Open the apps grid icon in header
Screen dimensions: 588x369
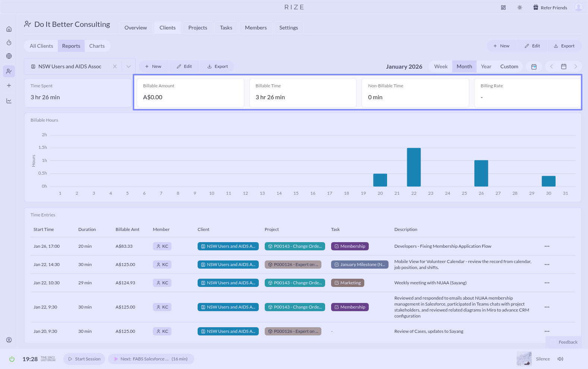(503, 7)
